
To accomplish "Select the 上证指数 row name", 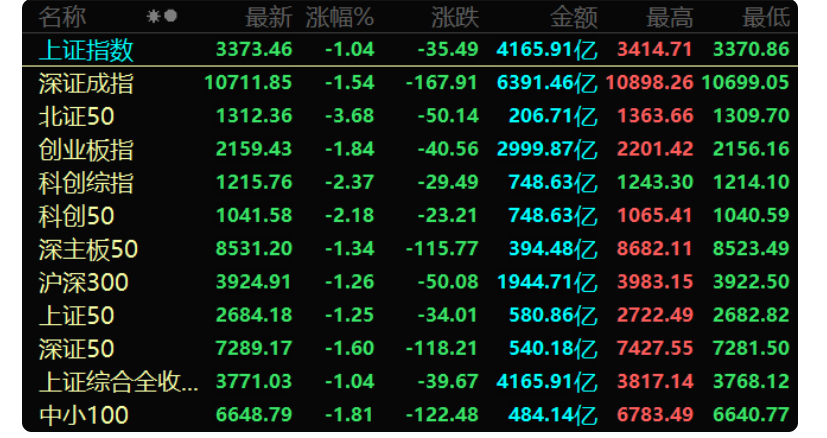I will pos(86,50).
